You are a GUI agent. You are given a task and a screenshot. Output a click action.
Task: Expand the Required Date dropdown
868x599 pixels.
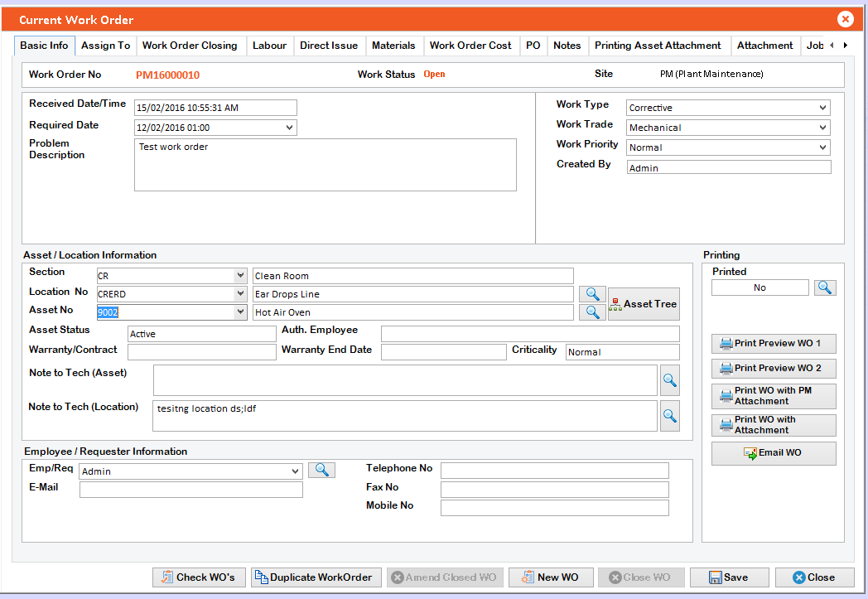point(289,128)
